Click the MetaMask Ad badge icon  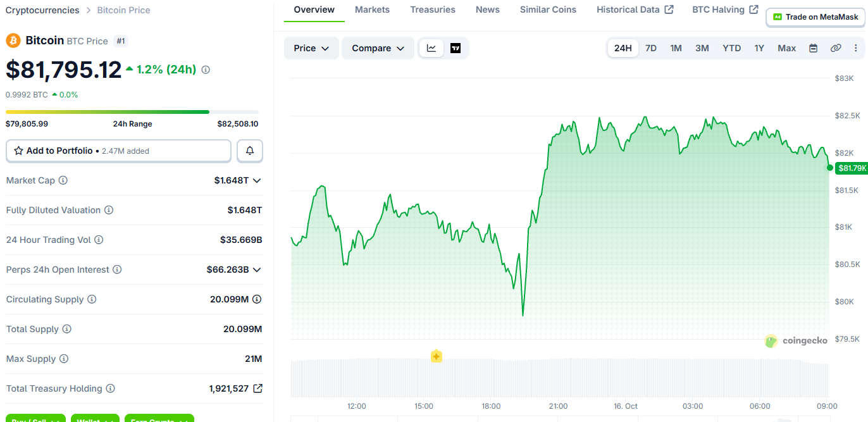click(778, 17)
